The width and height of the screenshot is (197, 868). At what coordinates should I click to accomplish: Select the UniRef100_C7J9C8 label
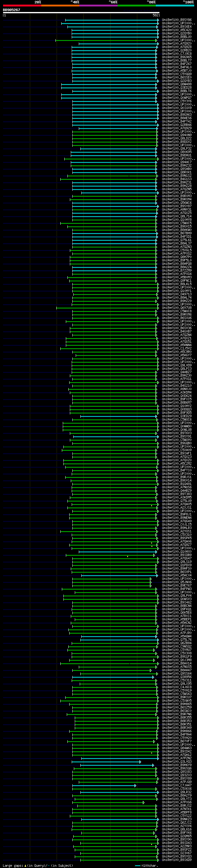point(177,54)
